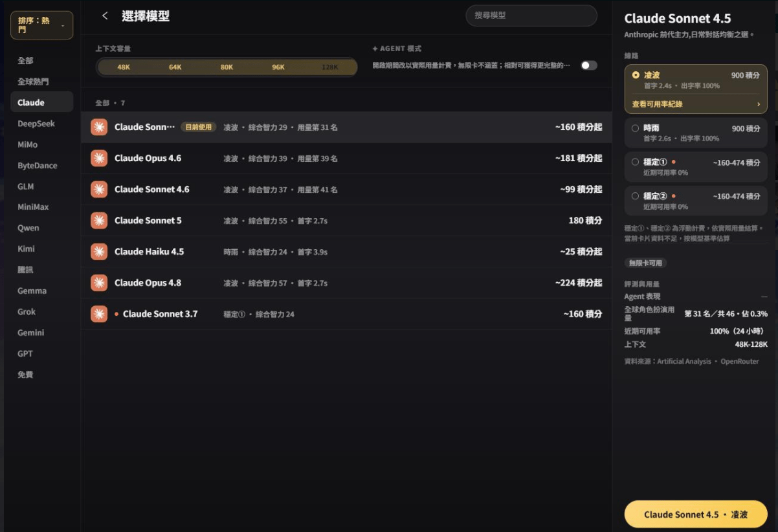The image size is (778, 532).
Task: Confirm with Claude Sonnet 4.5・凌波 button
Action: pyautogui.click(x=696, y=515)
